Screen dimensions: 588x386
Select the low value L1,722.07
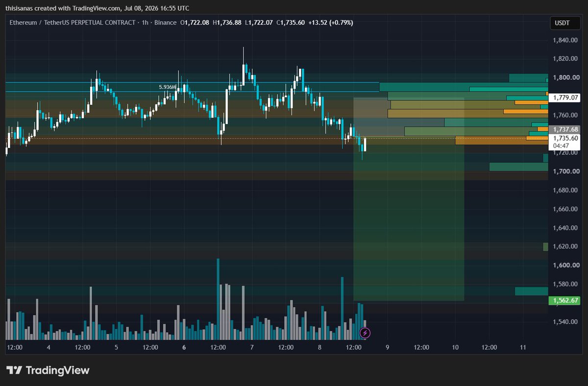click(258, 23)
